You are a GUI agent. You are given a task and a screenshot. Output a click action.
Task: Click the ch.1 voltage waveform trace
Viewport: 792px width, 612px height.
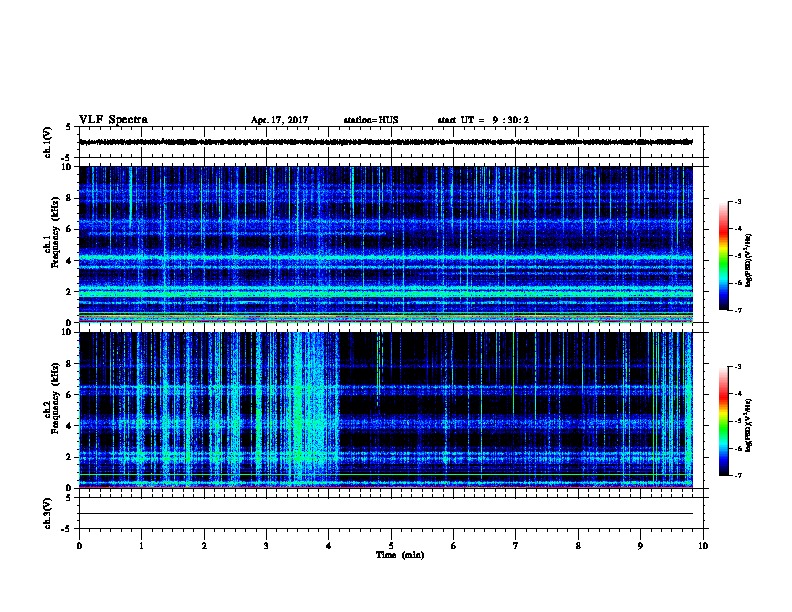click(386, 142)
